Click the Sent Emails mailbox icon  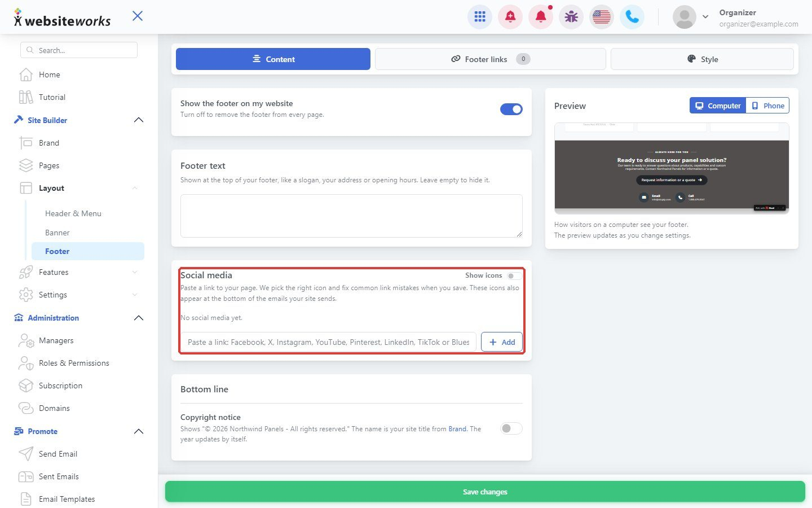pos(26,476)
